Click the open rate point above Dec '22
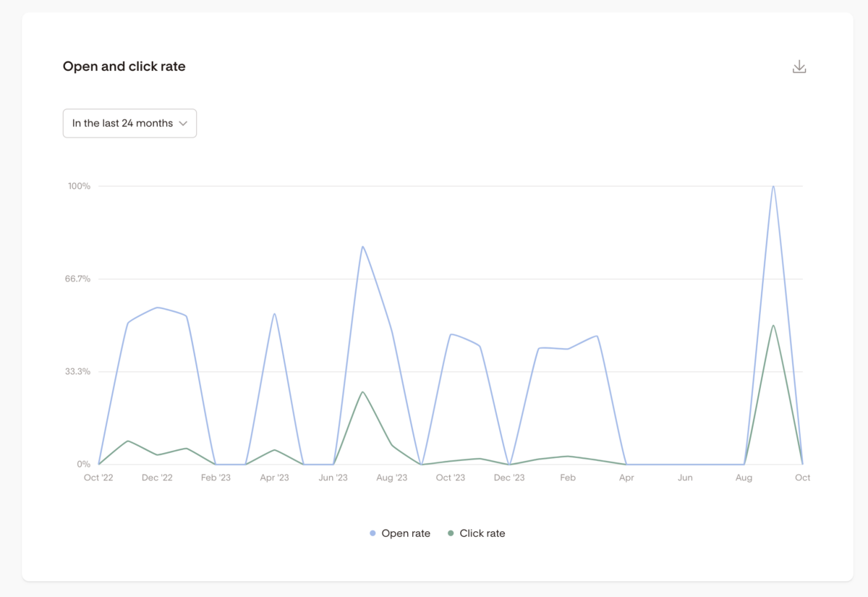868x597 pixels. (x=157, y=308)
